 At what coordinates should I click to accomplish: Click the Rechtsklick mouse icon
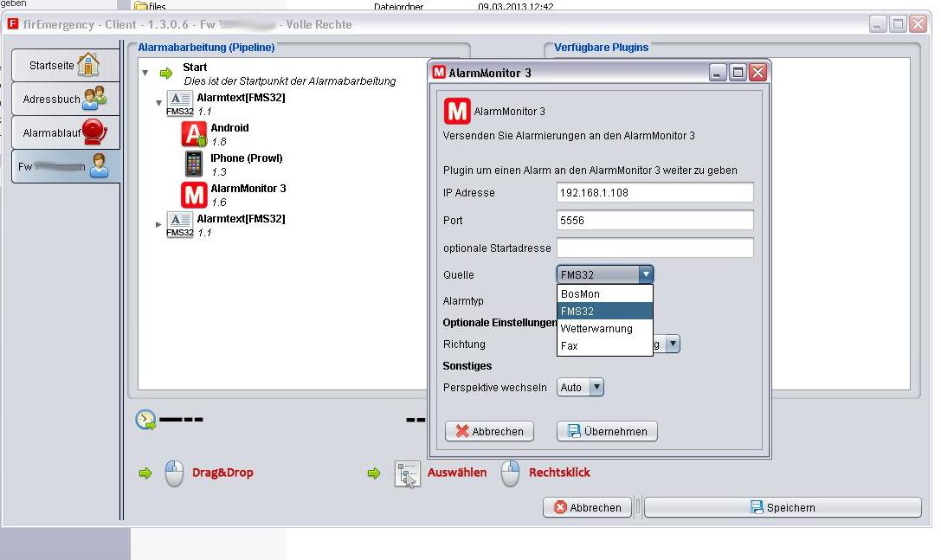(x=512, y=473)
